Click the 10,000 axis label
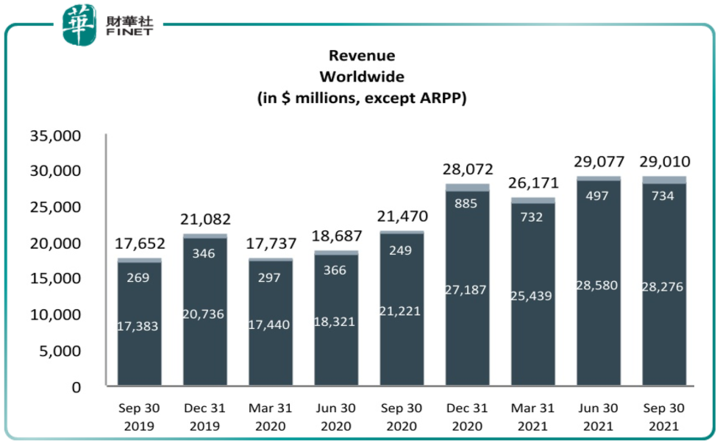The image size is (720, 446). click(55, 315)
